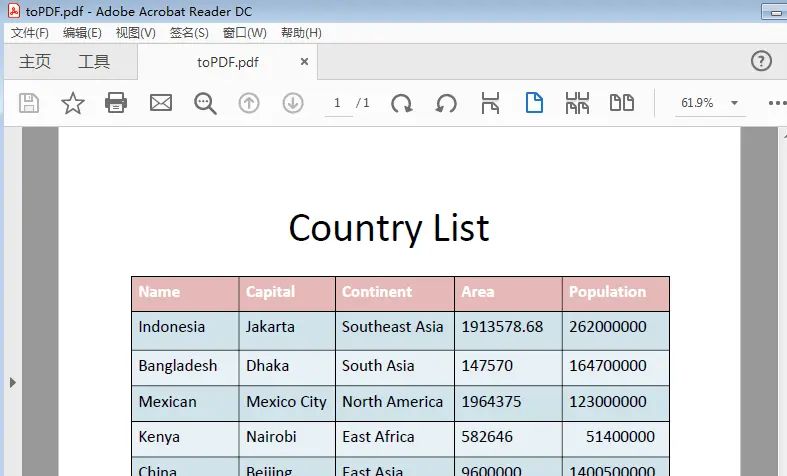
Task: Click the 123000000 population cell
Action: [616, 403]
